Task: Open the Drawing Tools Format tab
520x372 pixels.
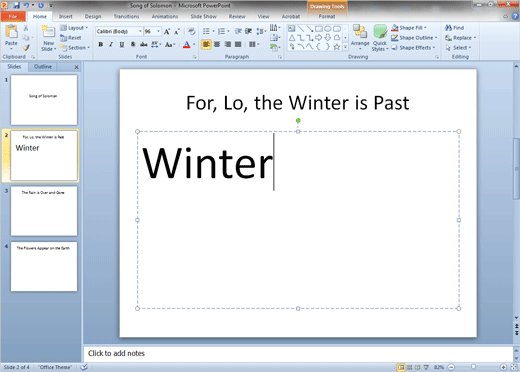Action: point(327,16)
